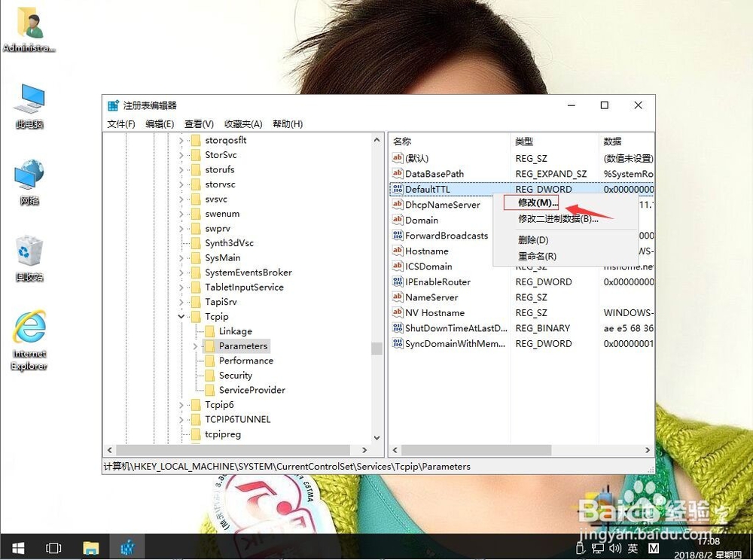Click the Registry Editor taskbar icon
This screenshot has width=753, height=560.
click(x=127, y=547)
